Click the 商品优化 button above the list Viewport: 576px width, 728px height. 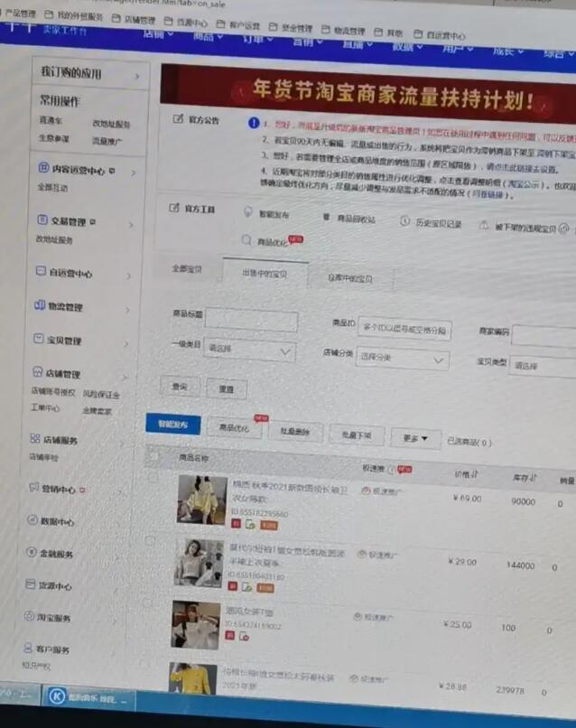[x=235, y=428]
